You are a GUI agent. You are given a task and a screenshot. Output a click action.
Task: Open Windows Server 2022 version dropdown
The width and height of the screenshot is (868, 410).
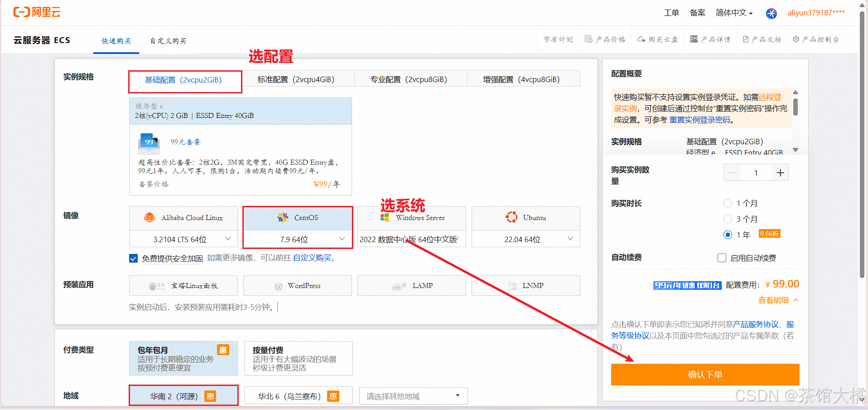tap(412, 239)
